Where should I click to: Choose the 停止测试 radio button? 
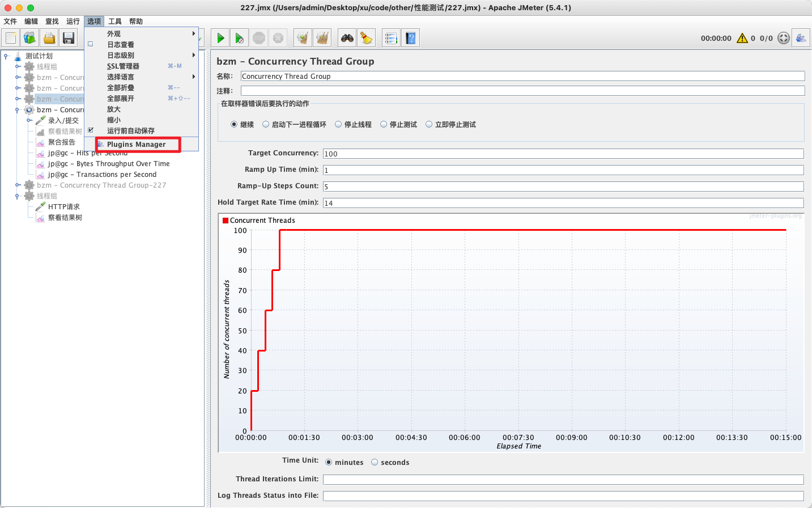click(x=384, y=125)
